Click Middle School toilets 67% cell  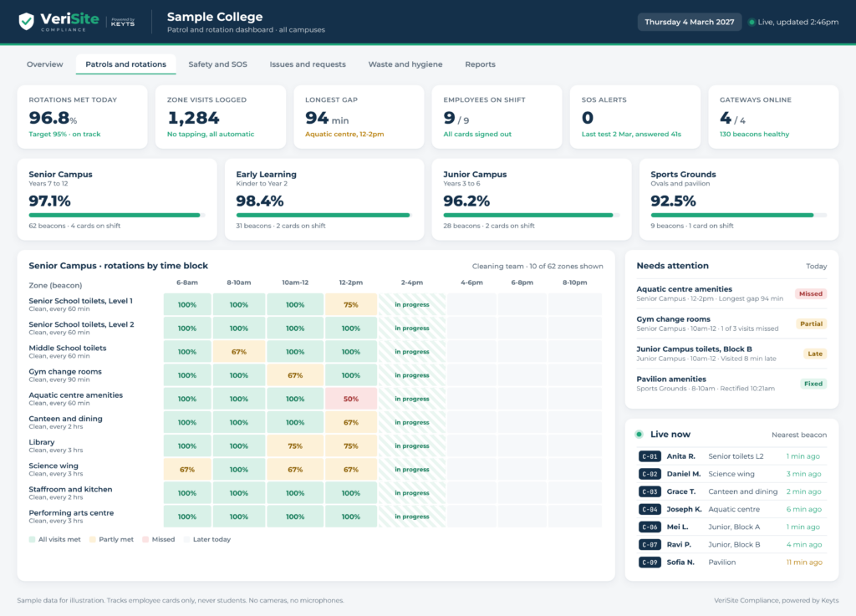(x=239, y=352)
